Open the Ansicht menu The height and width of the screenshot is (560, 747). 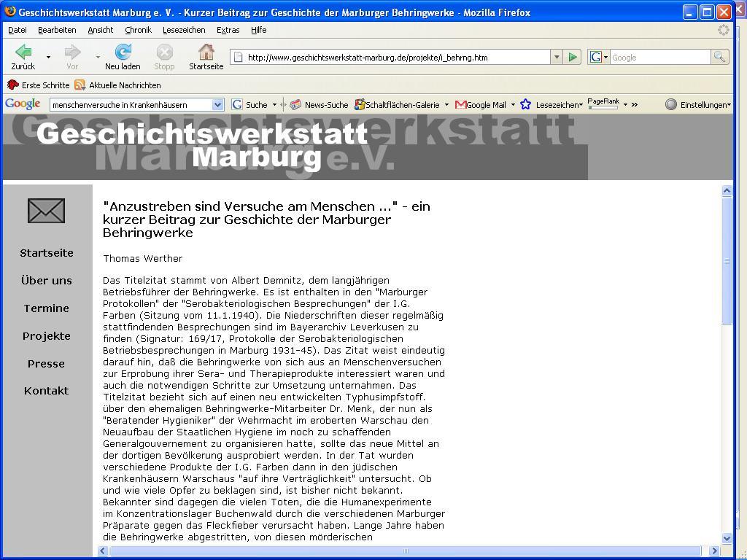pyautogui.click(x=101, y=30)
